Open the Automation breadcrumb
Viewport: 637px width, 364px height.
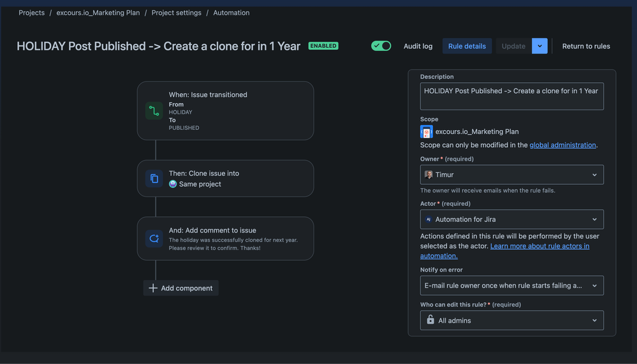[231, 13]
